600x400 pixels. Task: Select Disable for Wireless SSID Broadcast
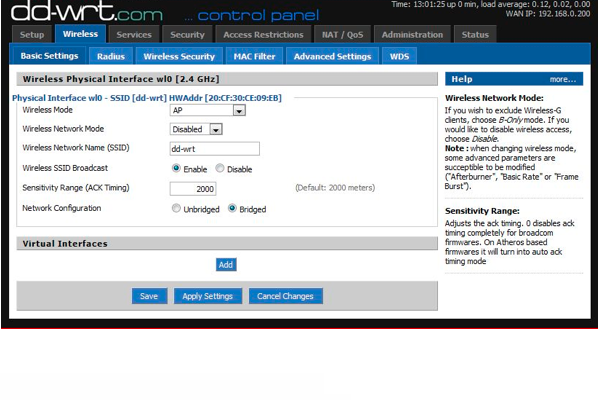[x=220, y=169]
